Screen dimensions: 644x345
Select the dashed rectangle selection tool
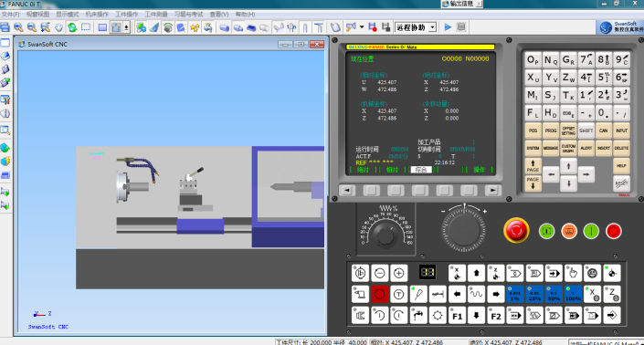(x=86, y=27)
